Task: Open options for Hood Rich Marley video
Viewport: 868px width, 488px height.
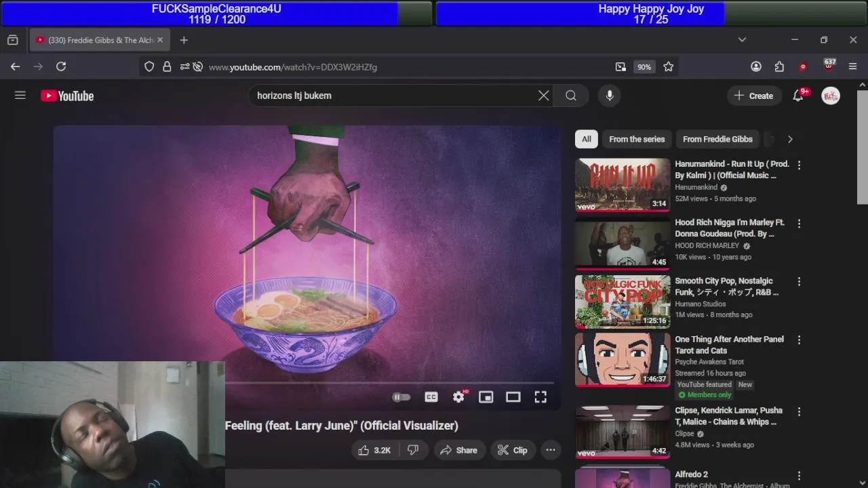Action: [x=799, y=223]
